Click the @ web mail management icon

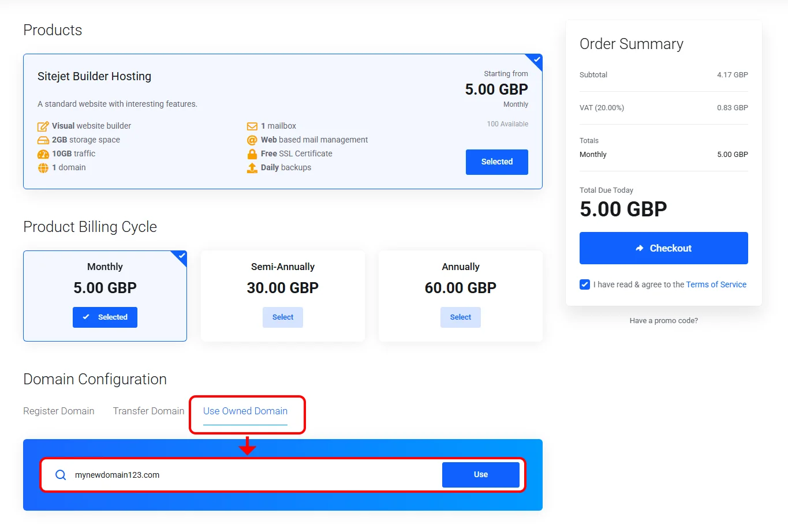coord(252,140)
